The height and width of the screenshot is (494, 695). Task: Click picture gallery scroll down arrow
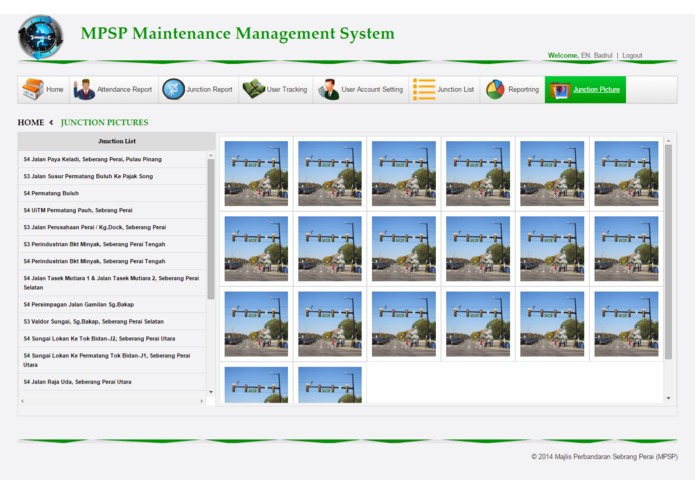pos(668,398)
